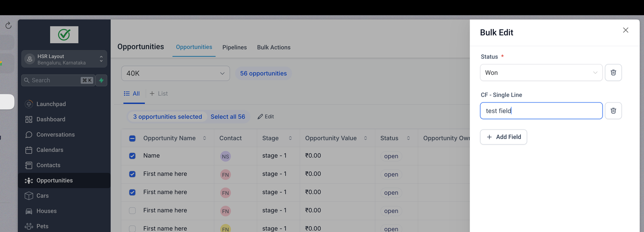Toggle the header select-all checkbox
This screenshot has height=232, width=644.
coord(132,139)
